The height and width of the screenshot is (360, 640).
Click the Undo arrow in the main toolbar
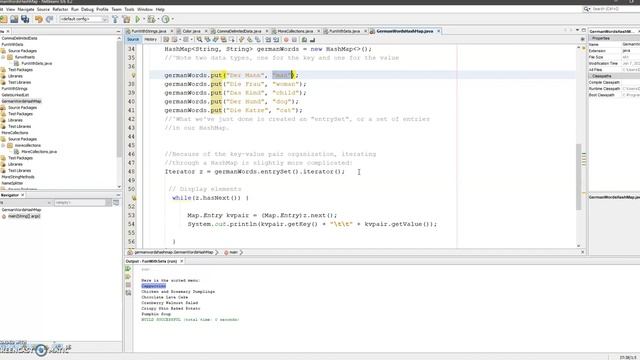39,19
